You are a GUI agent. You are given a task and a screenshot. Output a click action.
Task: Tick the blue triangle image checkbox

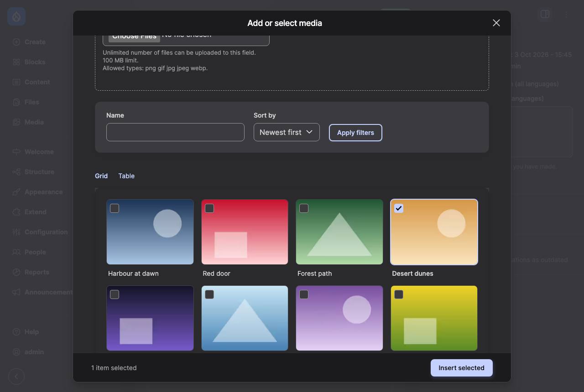pos(209,294)
